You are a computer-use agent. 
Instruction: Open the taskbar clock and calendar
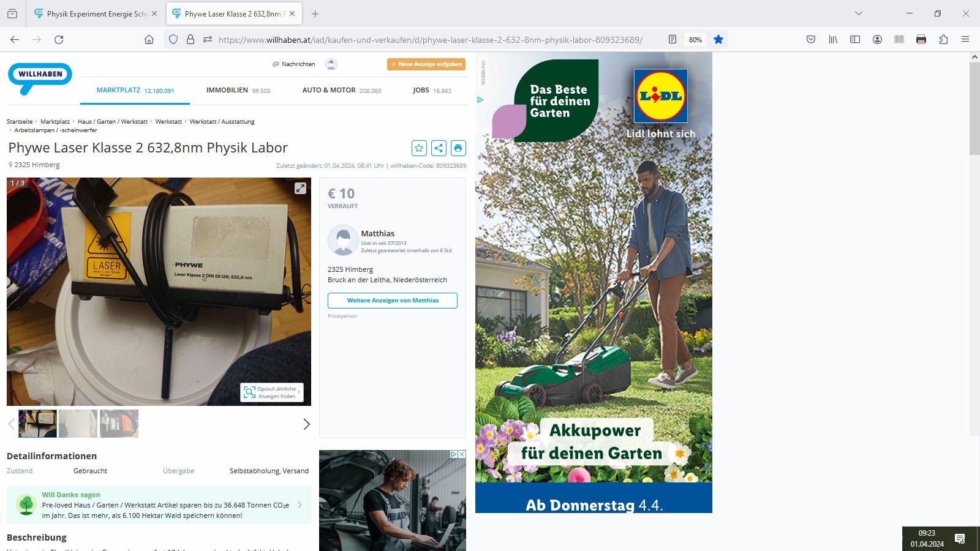point(927,539)
